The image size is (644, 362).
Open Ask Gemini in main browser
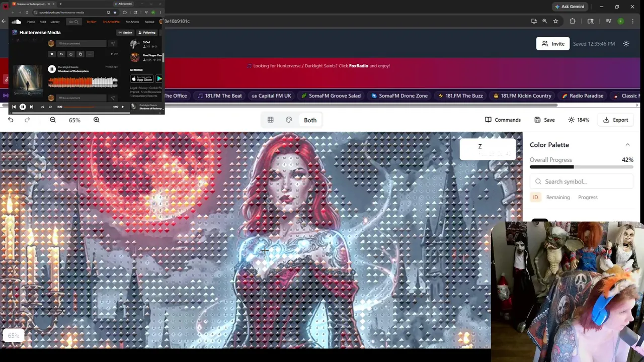click(570, 7)
